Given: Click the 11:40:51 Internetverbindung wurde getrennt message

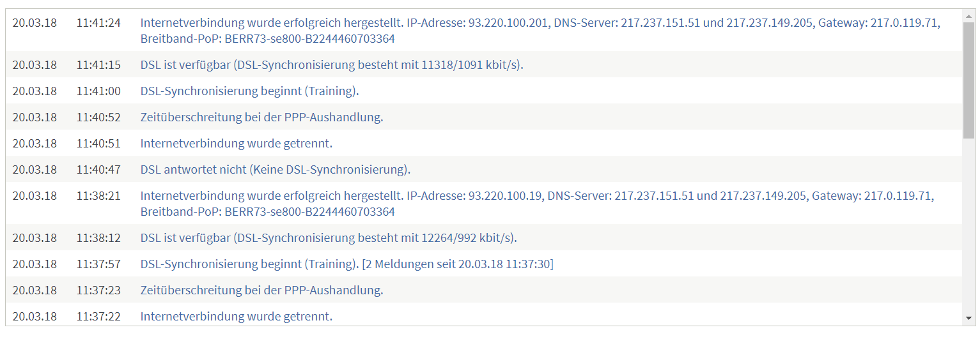Looking at the screenshot, I should pos(236,143).
